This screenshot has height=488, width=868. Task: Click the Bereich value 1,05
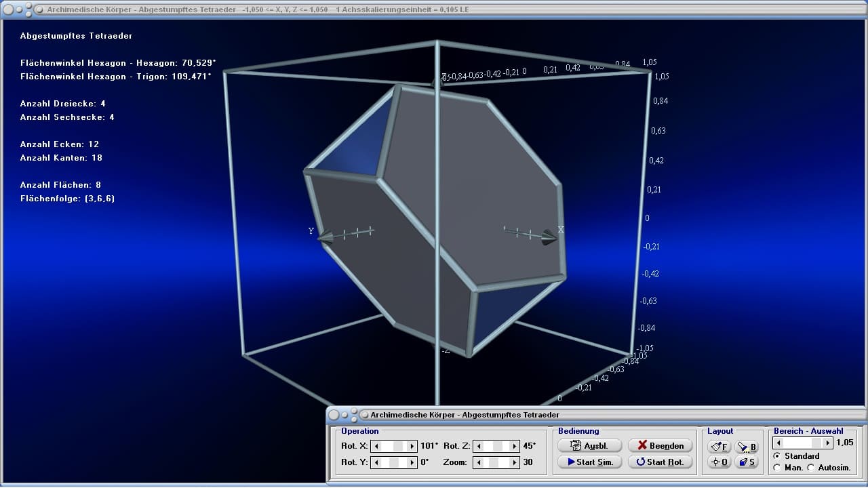(844, 443)
